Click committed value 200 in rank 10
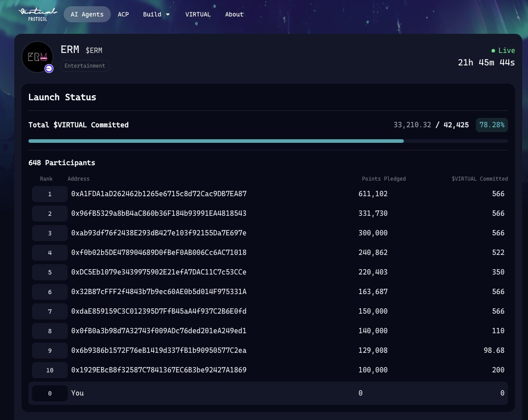This screenshot has width=528, height=420. point(498,370)
